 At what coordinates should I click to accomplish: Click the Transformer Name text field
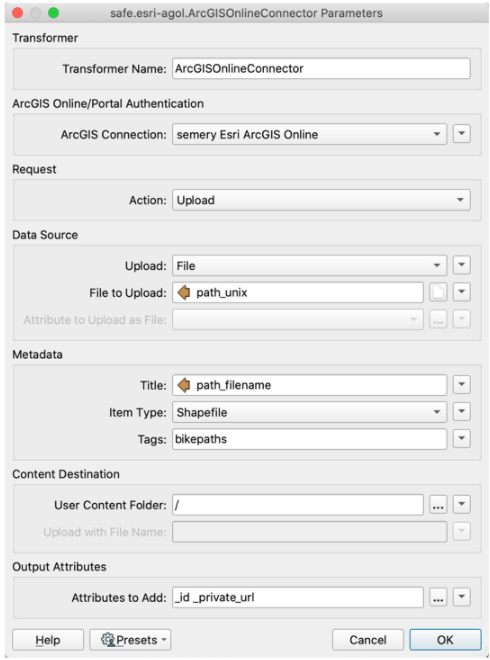coord(321,68)
